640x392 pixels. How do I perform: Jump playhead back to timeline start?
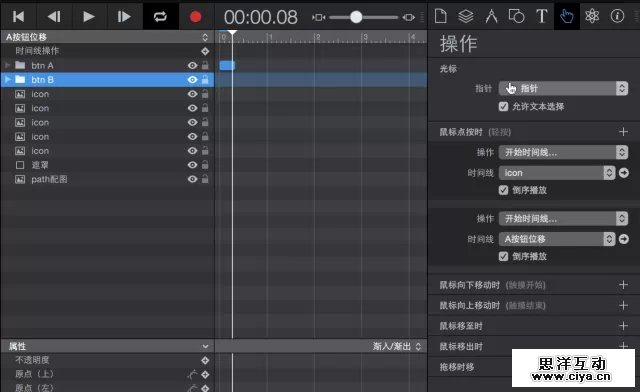18,16
